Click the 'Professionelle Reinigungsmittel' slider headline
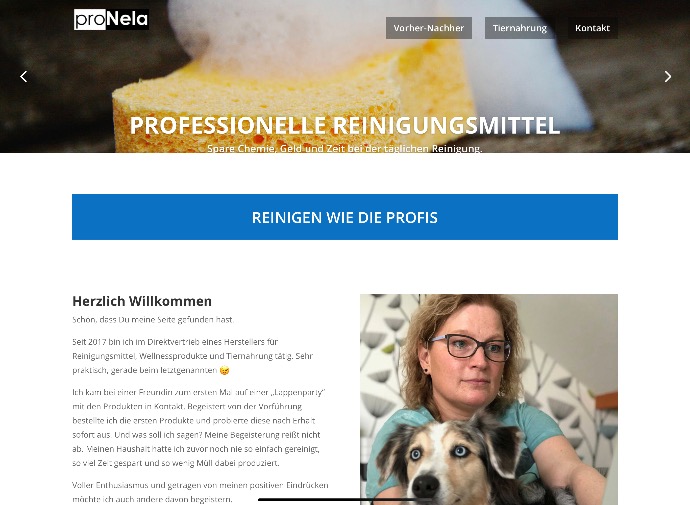 point(345,125)
